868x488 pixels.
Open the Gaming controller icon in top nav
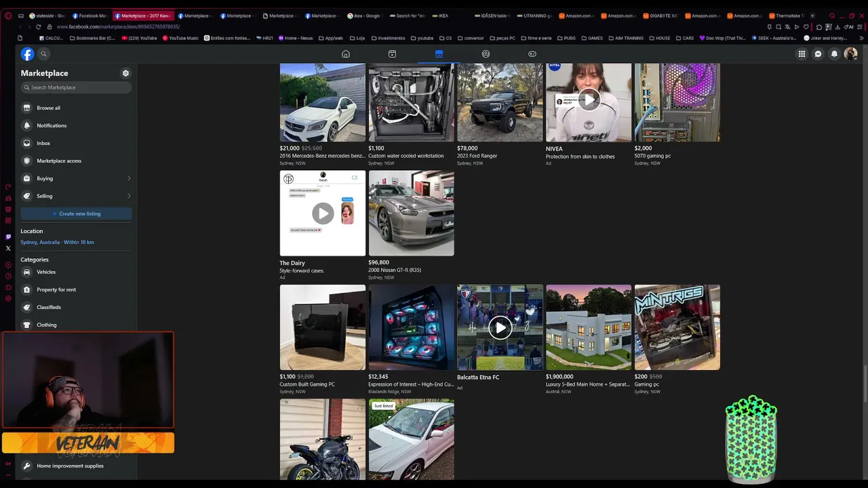[532, 54]
